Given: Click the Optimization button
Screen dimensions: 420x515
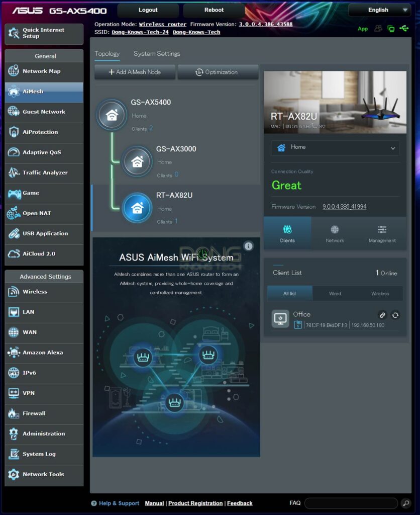Looking at the screenshot, I should click(218, 72).
